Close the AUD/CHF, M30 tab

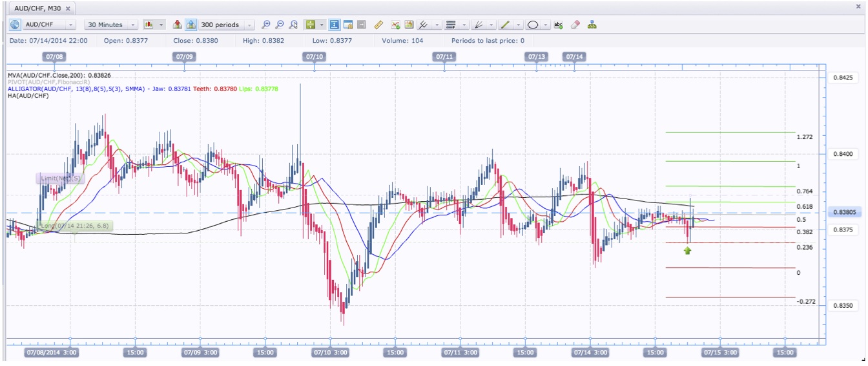(68, 8)
